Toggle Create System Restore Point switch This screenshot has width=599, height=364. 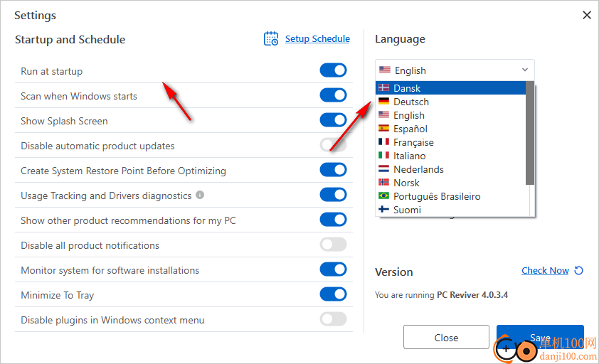click(x=333, y=170)
